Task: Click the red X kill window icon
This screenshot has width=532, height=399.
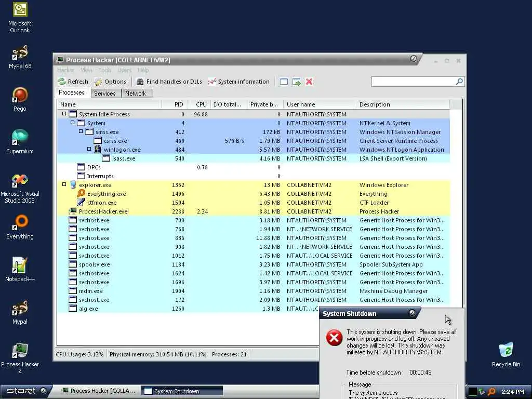Action: 309,82
